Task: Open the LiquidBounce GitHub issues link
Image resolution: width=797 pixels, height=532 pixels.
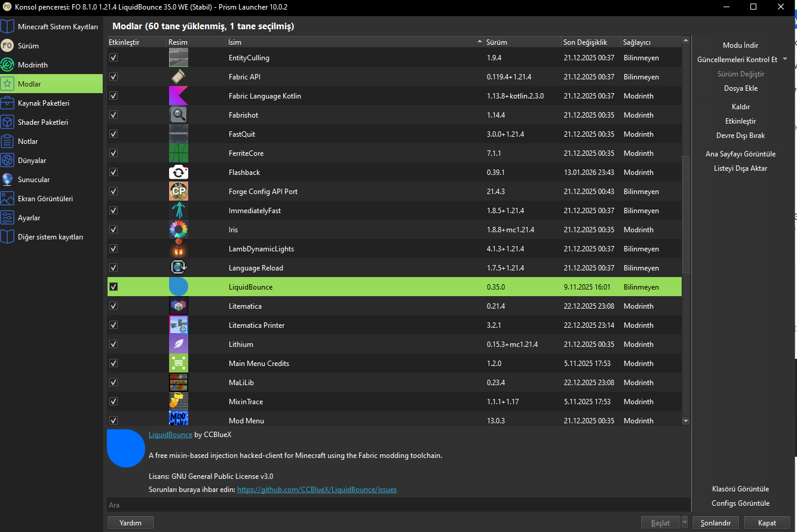Action: click(x=317, y=490)
